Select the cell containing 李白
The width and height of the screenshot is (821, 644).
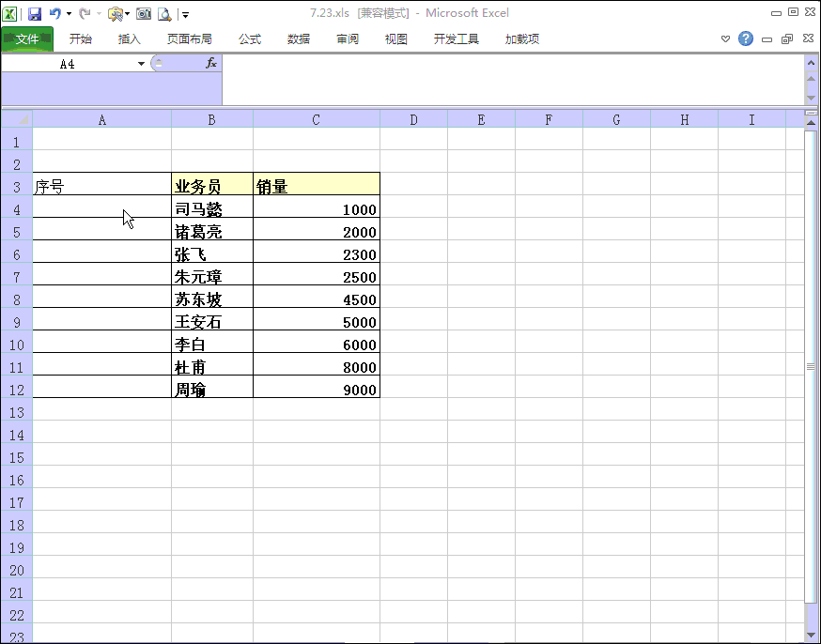click(x=212, y=342)
